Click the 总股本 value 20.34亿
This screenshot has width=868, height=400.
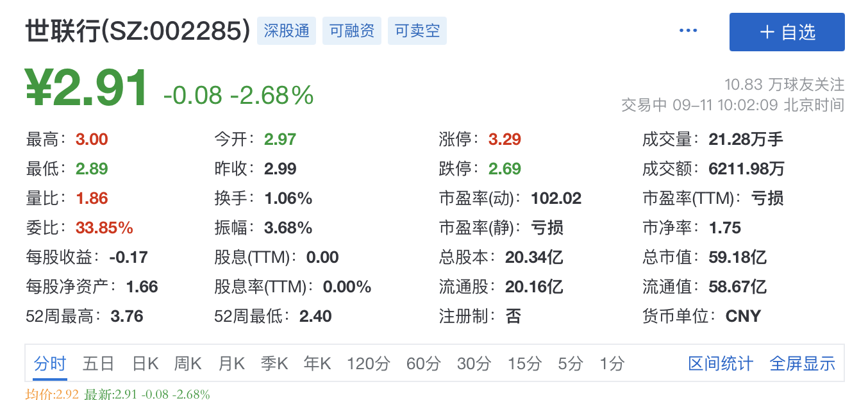pyautogui.click(x=534, y=257)
